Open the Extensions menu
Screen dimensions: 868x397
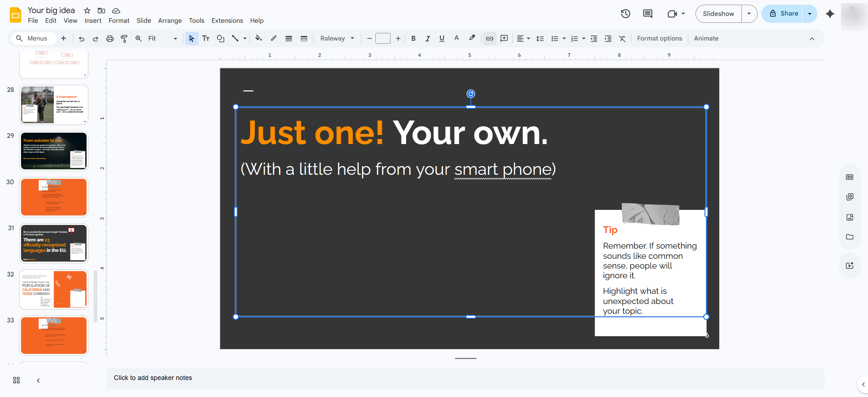tap(227, 21)
